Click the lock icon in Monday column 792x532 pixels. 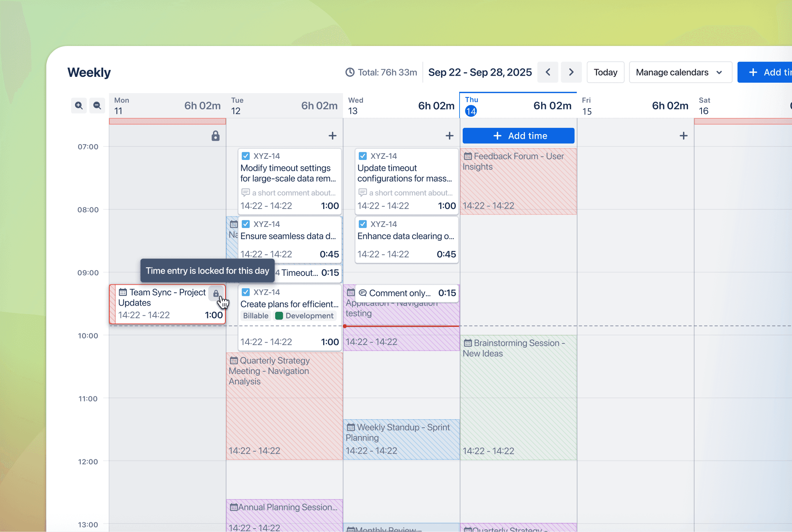click(215, 136)
